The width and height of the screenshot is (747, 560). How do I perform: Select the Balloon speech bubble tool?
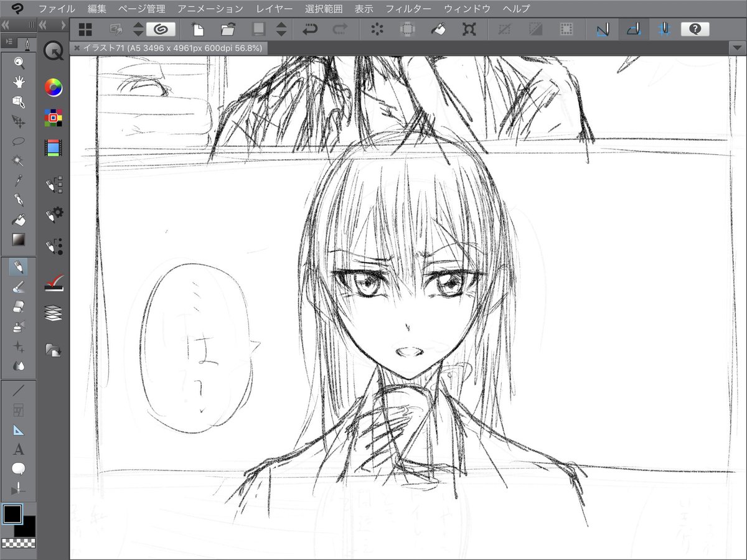pyautogui.click(x=18, y=469)
